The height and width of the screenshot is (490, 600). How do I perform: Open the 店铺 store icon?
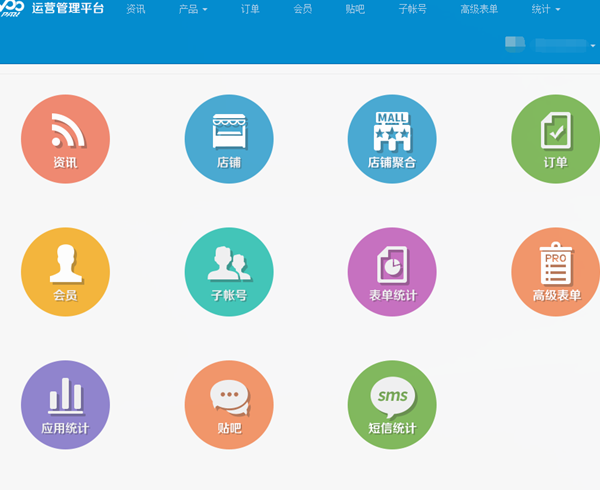228,139
